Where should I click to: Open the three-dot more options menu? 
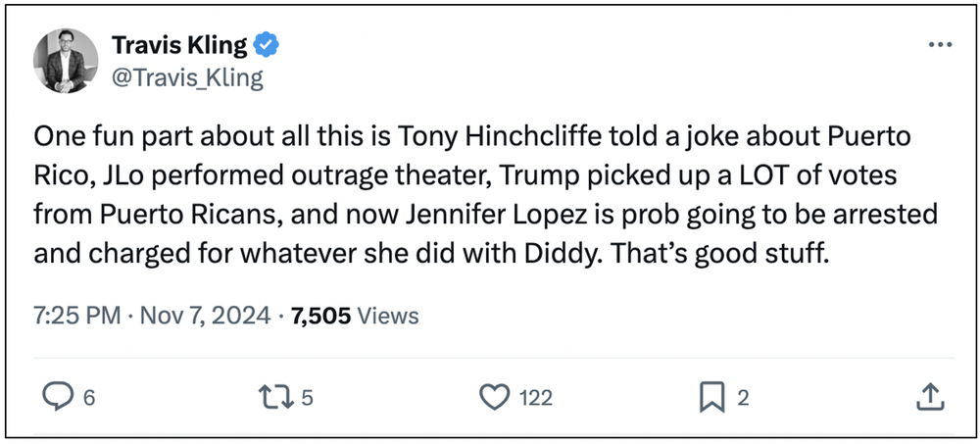pos(939,46)
